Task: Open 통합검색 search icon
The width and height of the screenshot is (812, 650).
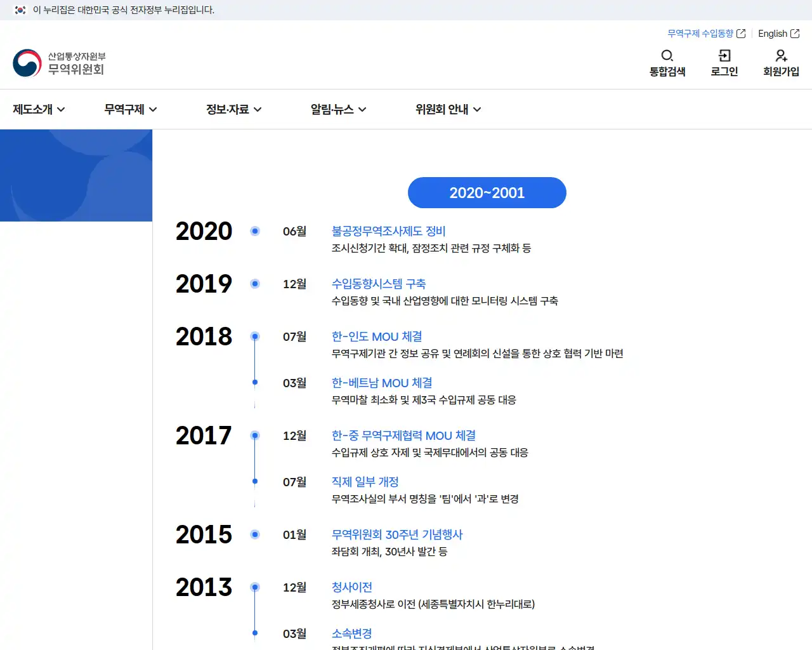Action: [x=667, y=56]
